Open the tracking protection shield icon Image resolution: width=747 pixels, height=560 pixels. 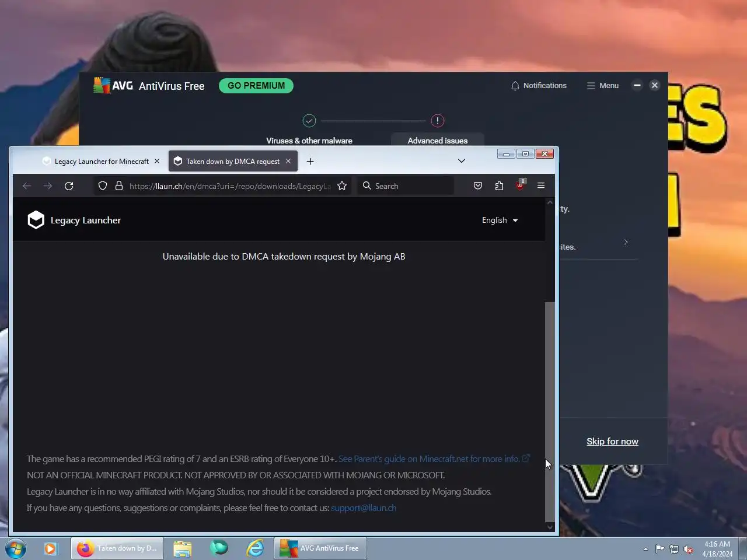103,185
